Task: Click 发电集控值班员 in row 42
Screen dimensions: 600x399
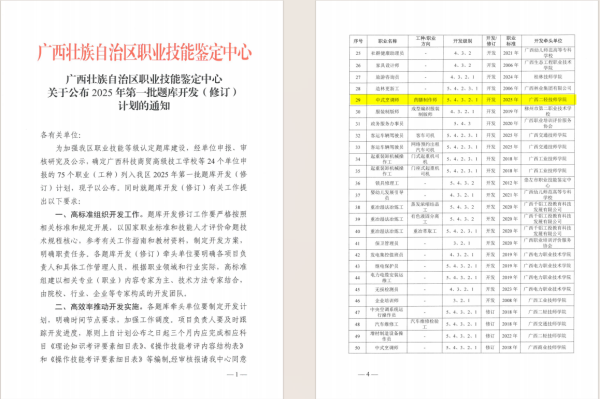Action: (x=387, y=255)
